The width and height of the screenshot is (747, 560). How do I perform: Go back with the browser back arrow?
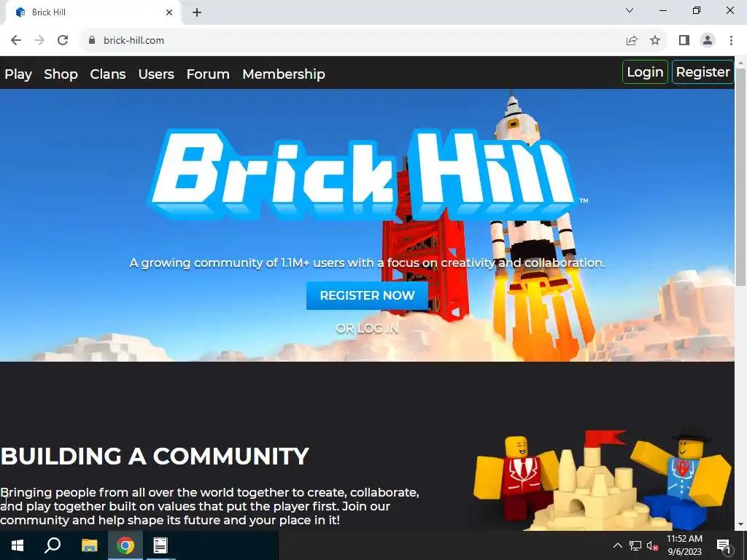pyautogui.click(x=16, y=41)
